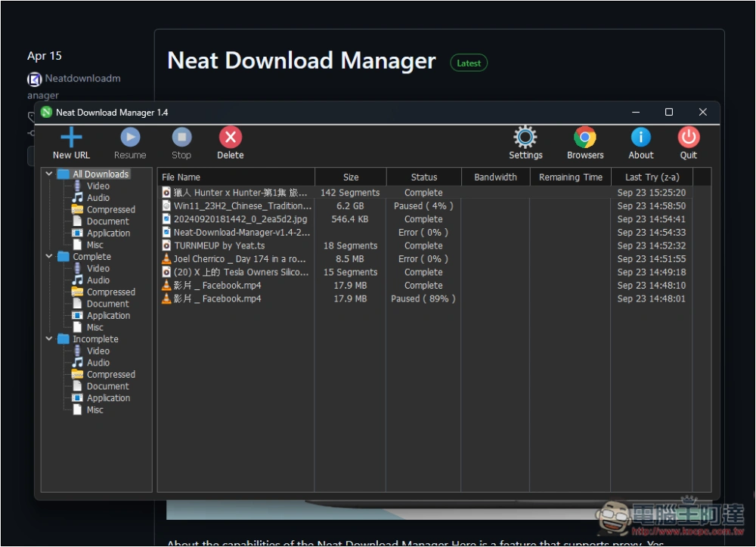The height and width of the screenshot is (547, 756).
Task: Click the New URL plus icon
Action: 71,138
